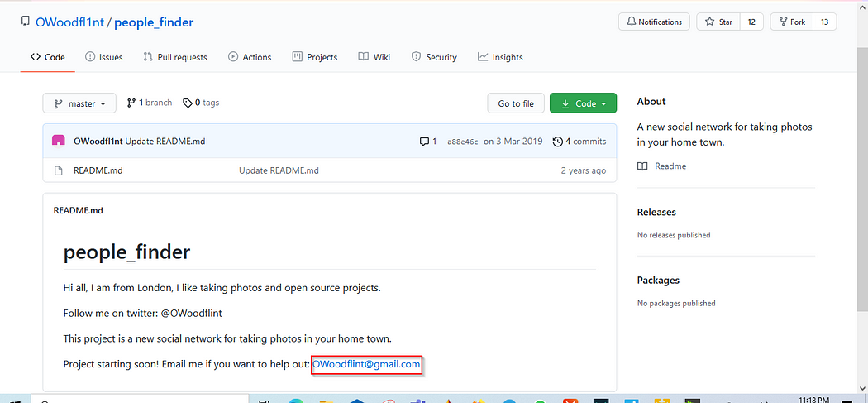
Task: Click the README.md header above the readme content
Action: pyautogui.click(x=78, y=211)
